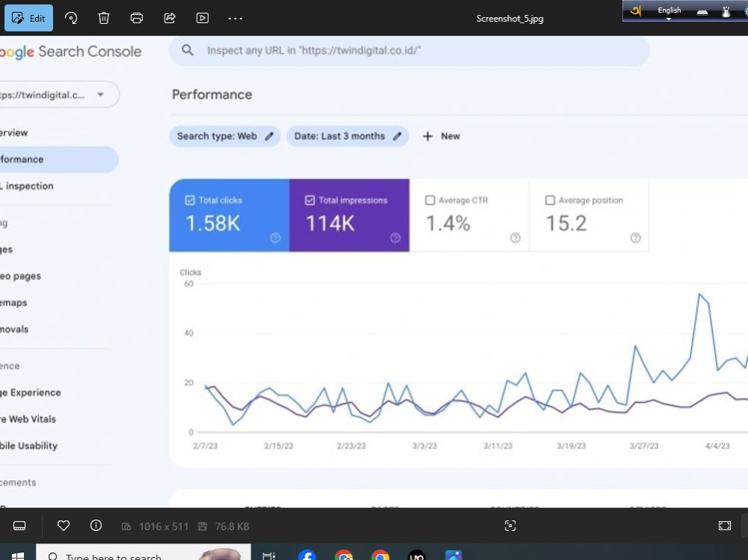Click help icon on Total clicks card
Screen dimensions: 748x560
tap(275, 238)
